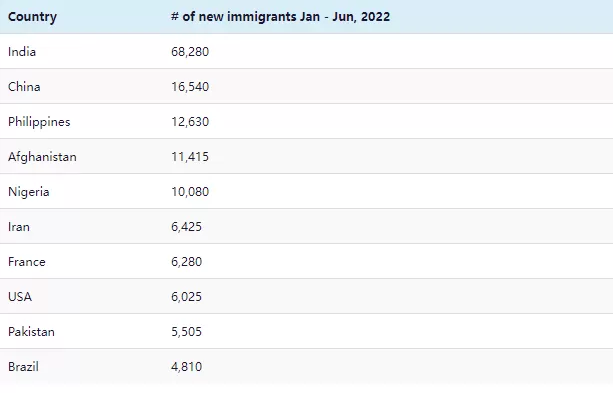Select the Nigeria country cell

29,192
